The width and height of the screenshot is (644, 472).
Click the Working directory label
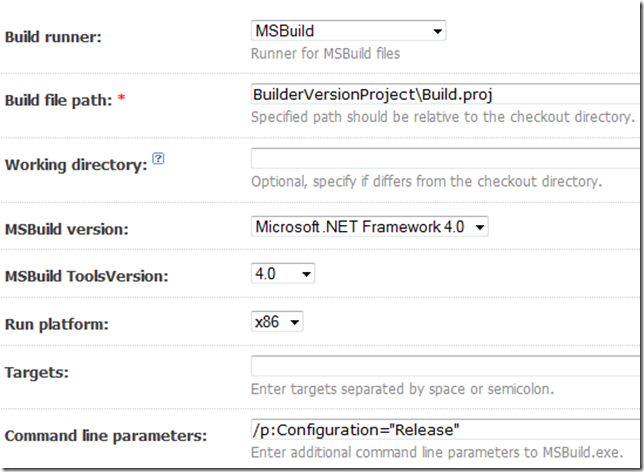[76, 165]
